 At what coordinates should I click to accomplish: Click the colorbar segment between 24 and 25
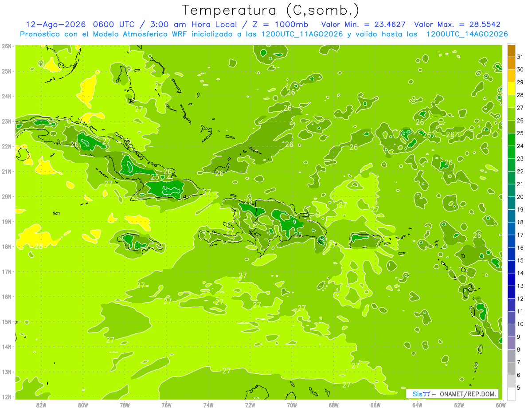click(511, 140)
